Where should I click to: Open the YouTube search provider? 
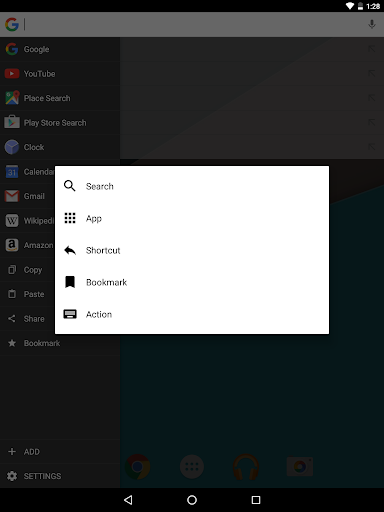pyautogui.click(x=60, y=74)
